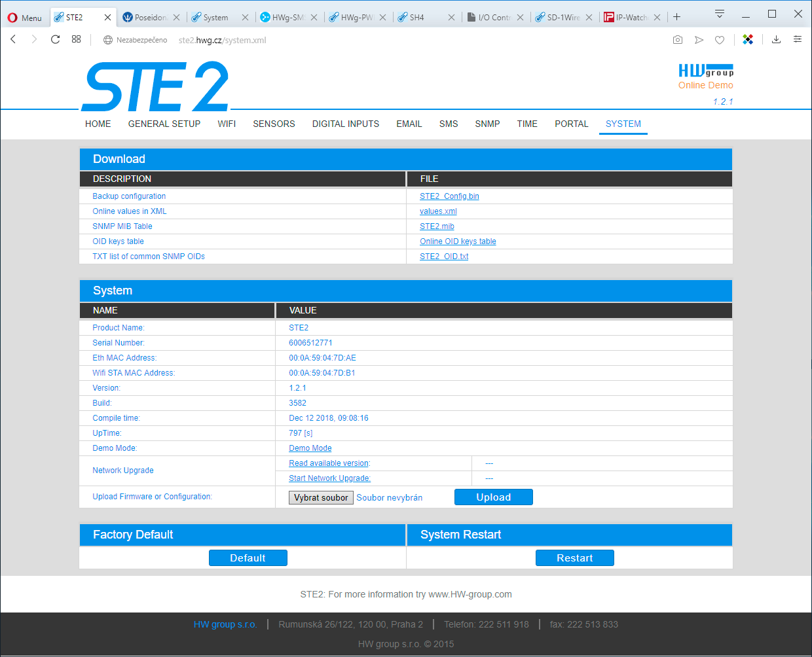Image resolution: width=812 pixels, height=657 pixels.
Task: Click the Demo Mode link
Action: point(310,448)
